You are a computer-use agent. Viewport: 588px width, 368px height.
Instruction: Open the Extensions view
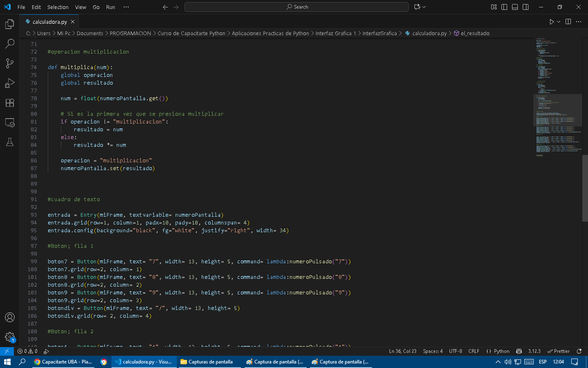[10, 103]
